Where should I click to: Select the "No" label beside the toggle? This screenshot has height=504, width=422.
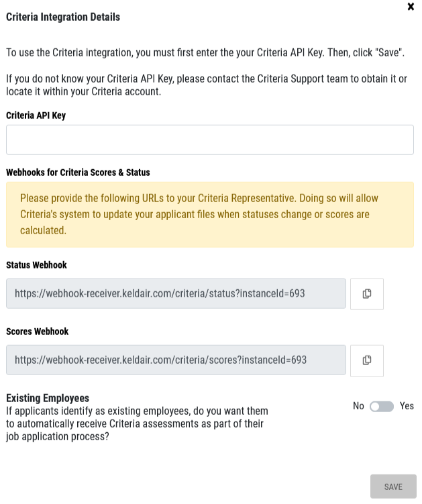[358, 406]
